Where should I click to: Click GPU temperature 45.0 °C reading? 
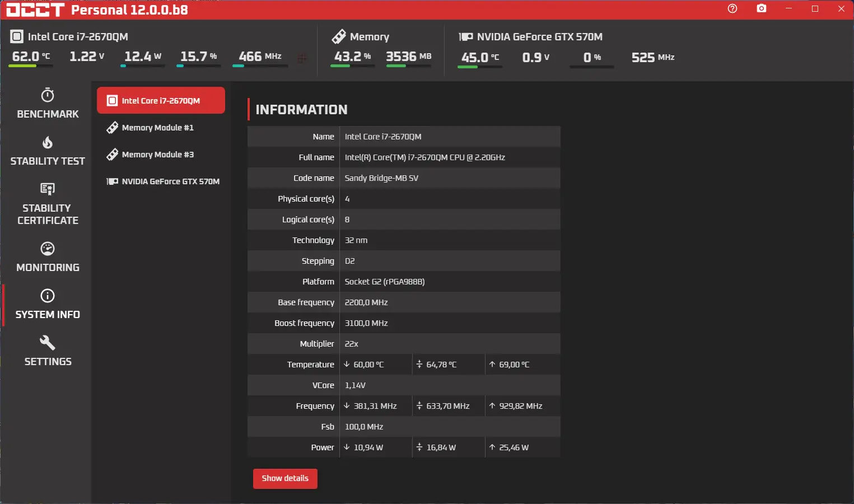(x=480, y=57)
